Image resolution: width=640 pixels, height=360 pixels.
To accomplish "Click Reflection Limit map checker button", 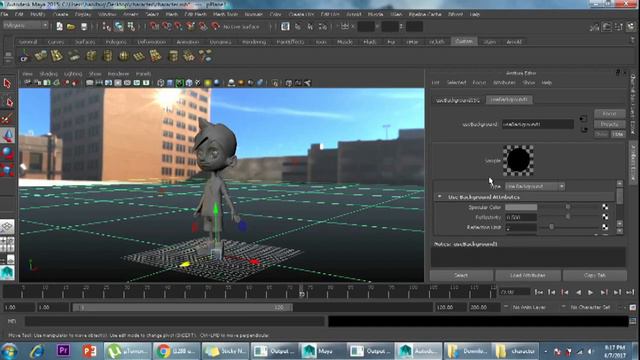I will click(605, 227).
